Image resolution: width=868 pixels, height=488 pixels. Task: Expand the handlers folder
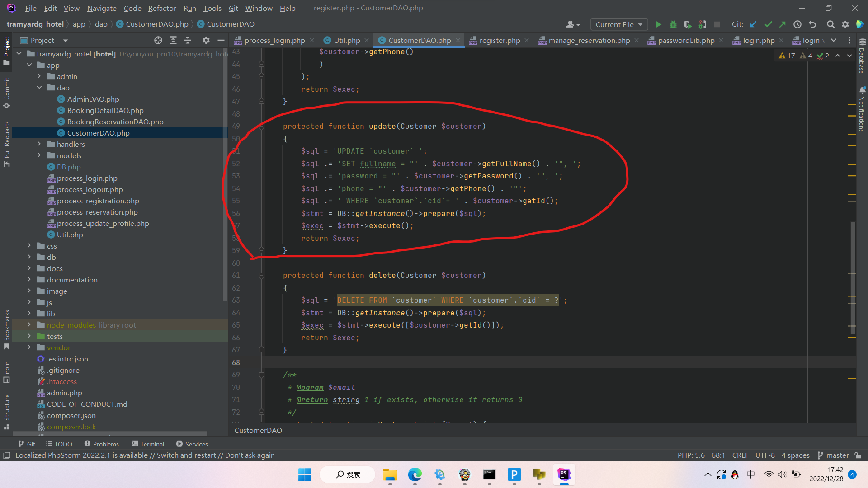[x=40, y=144]
